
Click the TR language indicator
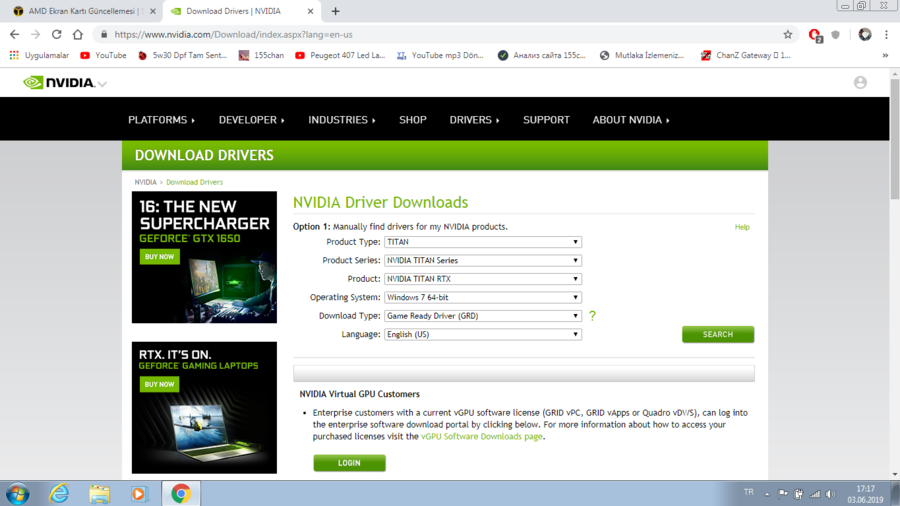click(748, 492)
